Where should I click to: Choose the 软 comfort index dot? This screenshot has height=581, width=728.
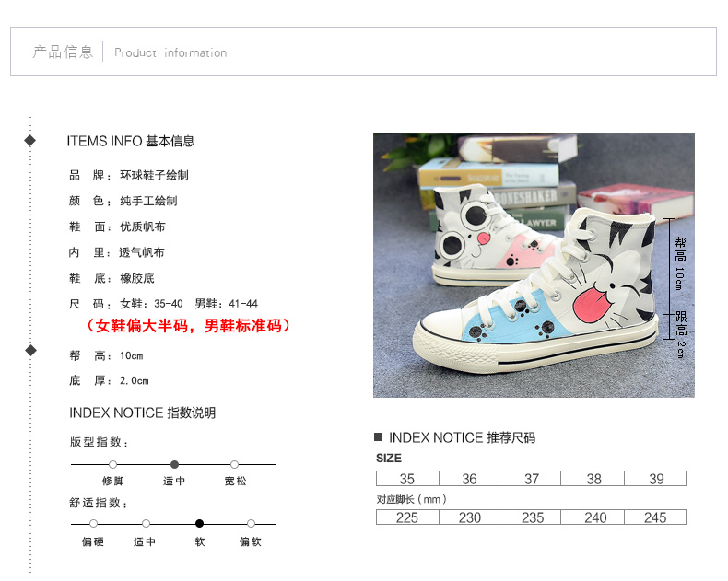pyautogui.click(x=200, y=524)
